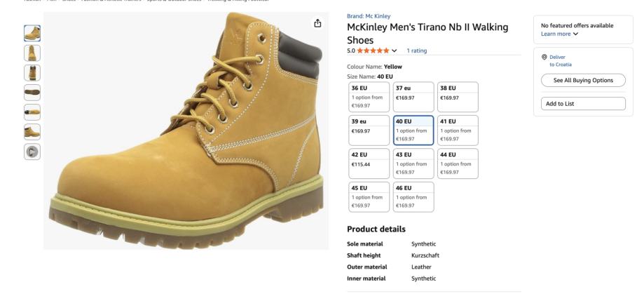Click the delivery location pin icon
Image resolution: width=644 pixels, height=294 pixels.
(x=544, y=56)
